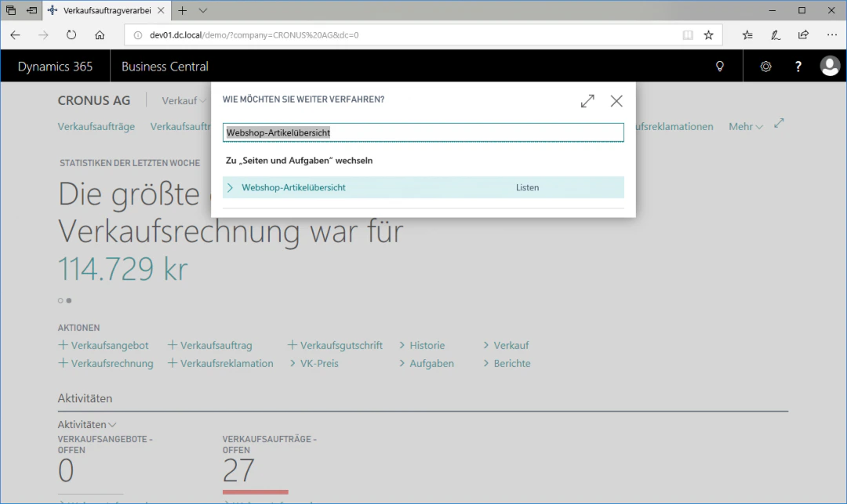
Task: Click the search input with Webshop-Artikelübersicht
Action: click(x=423, y=132)
